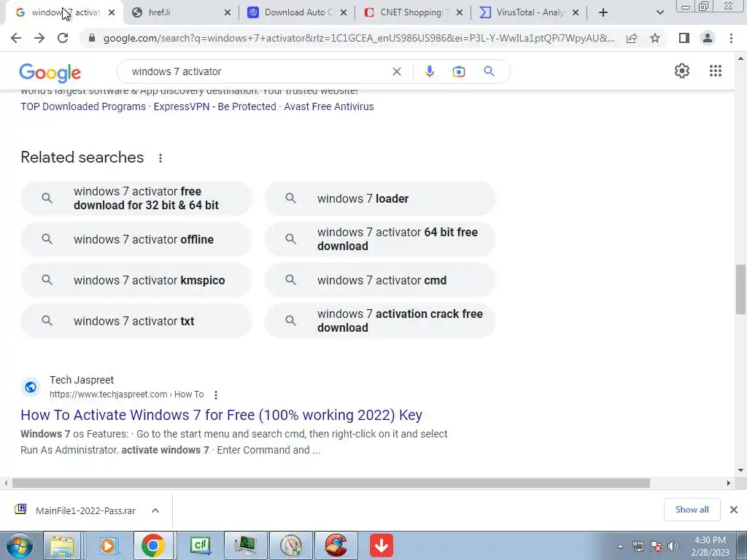
Task: Start voice search with microphone
Action: click(429, 71)
